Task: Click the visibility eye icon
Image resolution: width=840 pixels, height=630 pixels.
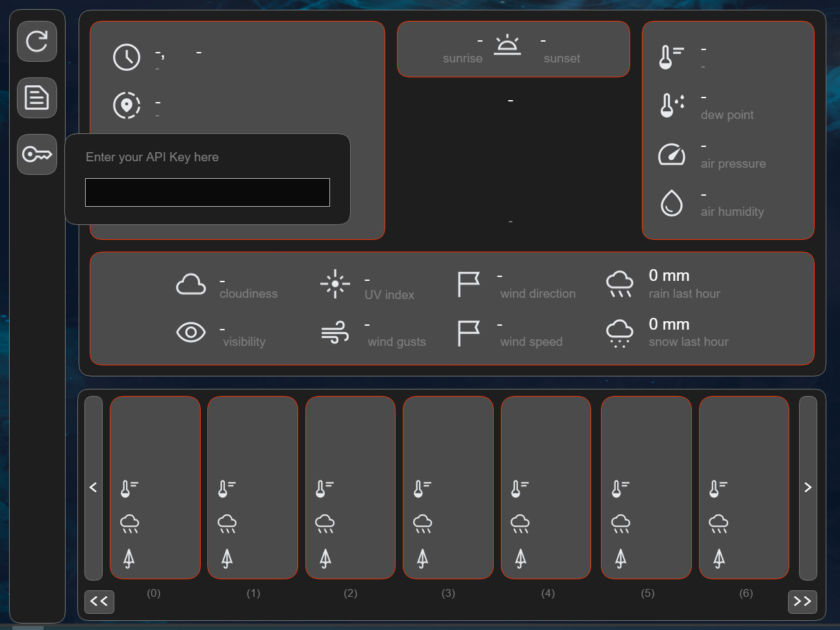Action: (191, 333)
